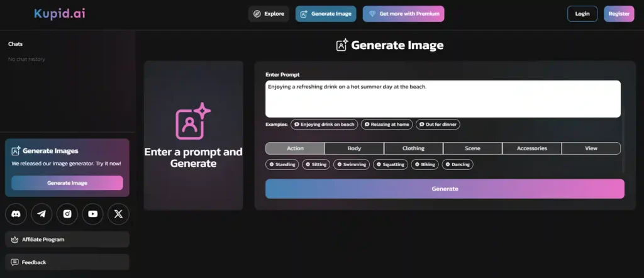Add the Standing action tag
Viewport: 644px width, 278px height.
tap(282, 164)
